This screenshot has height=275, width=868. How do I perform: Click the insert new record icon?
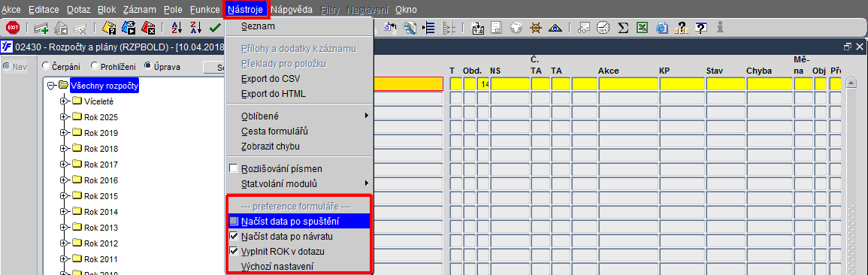(x=41, y=29)
